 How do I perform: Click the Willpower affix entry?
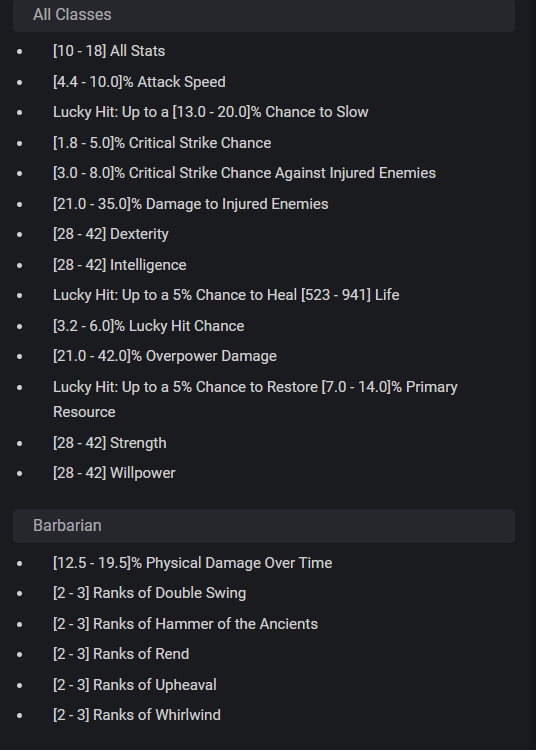(x=114, y=473)
